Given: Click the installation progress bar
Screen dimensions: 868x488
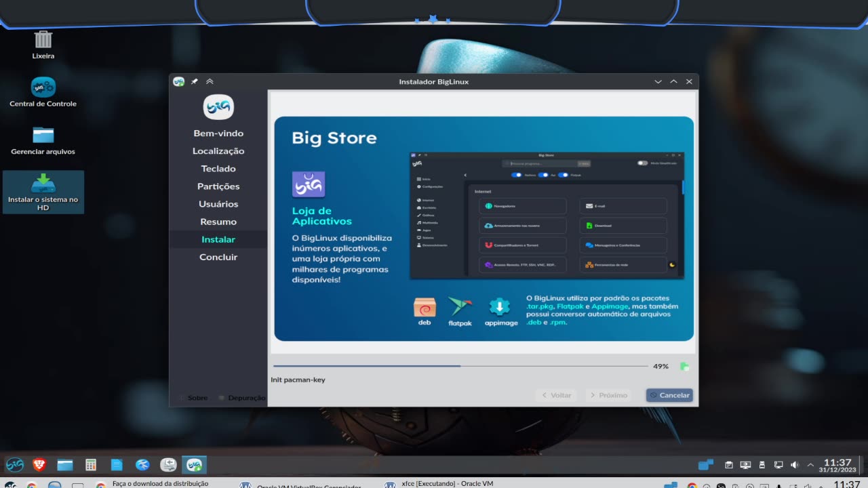Looking at the screenshot, I should point(460,366).
